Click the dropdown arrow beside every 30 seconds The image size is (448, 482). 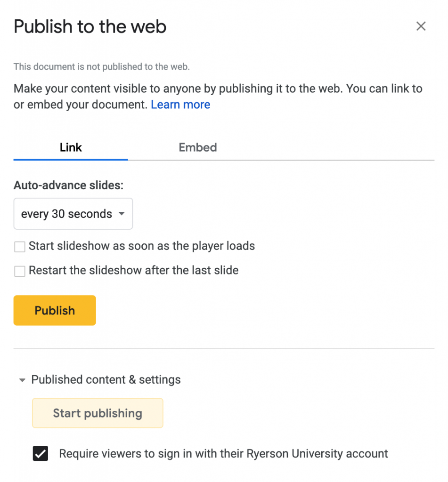[122, 214]
